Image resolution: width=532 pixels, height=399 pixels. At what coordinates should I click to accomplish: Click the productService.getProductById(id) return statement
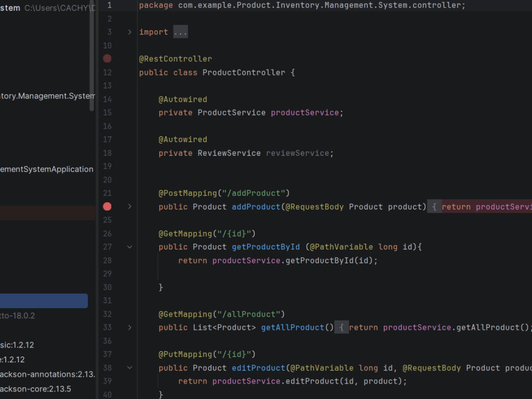(x=278, y=261)
